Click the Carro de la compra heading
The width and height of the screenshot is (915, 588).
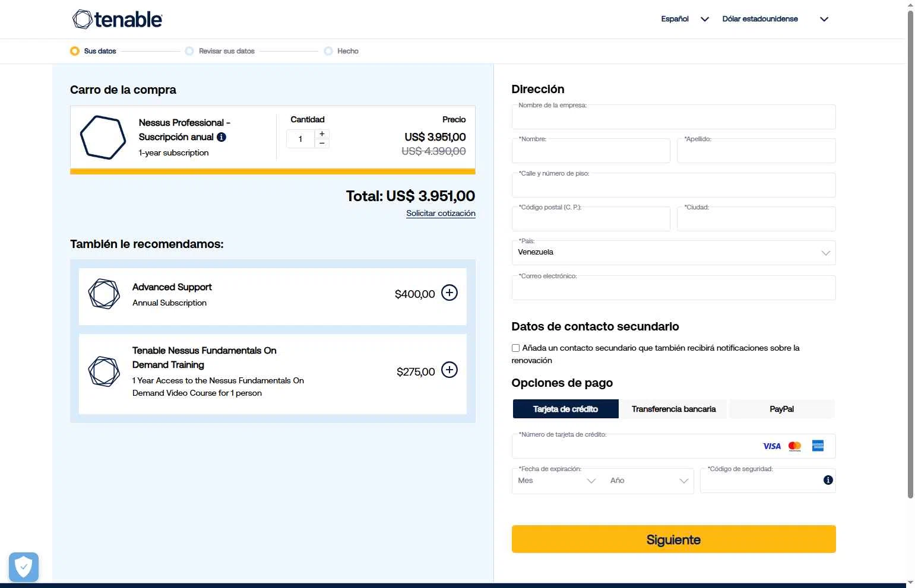pyautogui.click(x=123, y=90)
